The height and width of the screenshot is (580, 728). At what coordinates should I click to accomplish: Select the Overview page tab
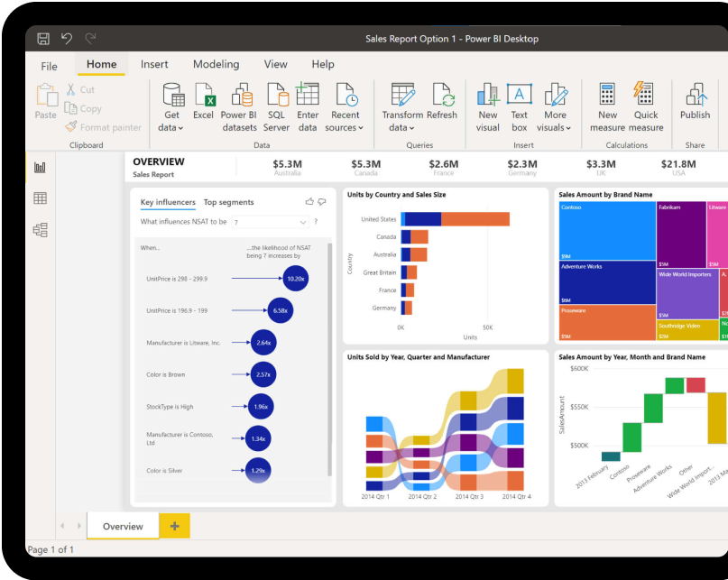123,526
